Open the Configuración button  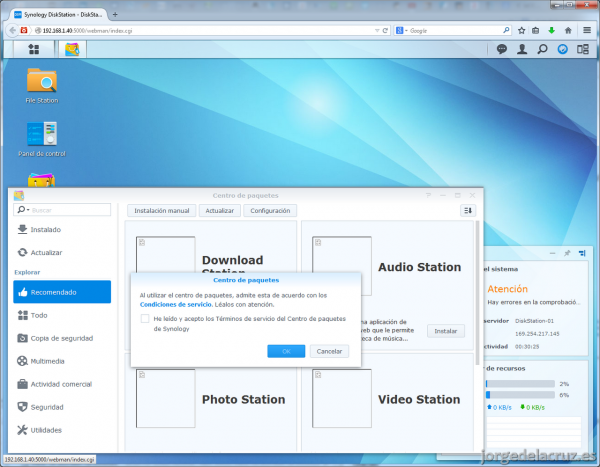(270, 211)
